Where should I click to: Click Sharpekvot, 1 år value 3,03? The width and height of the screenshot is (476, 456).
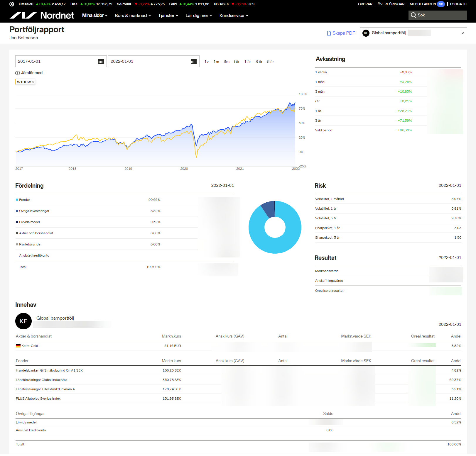coord(458,228)
